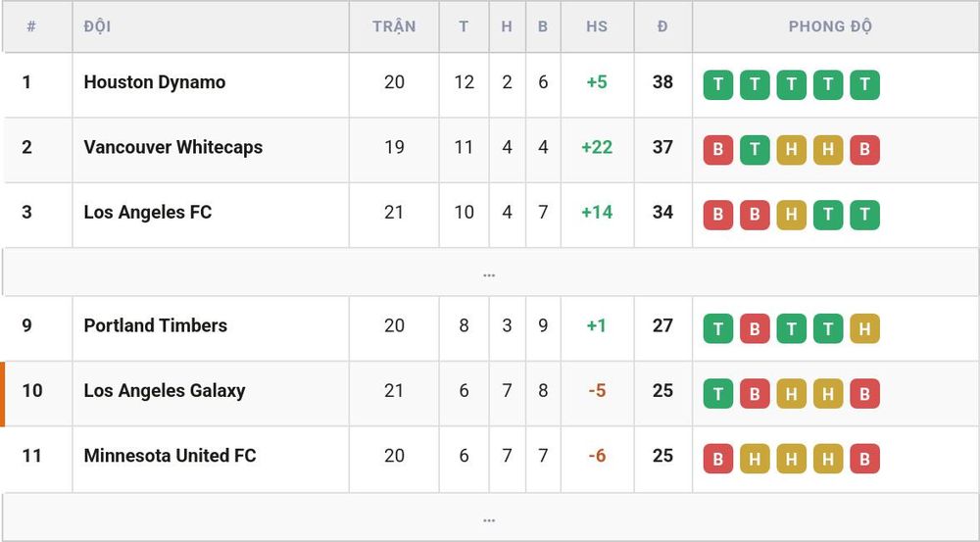
Task: Expand hidden rows below Minnesota United FC
Action: [489, 517]
